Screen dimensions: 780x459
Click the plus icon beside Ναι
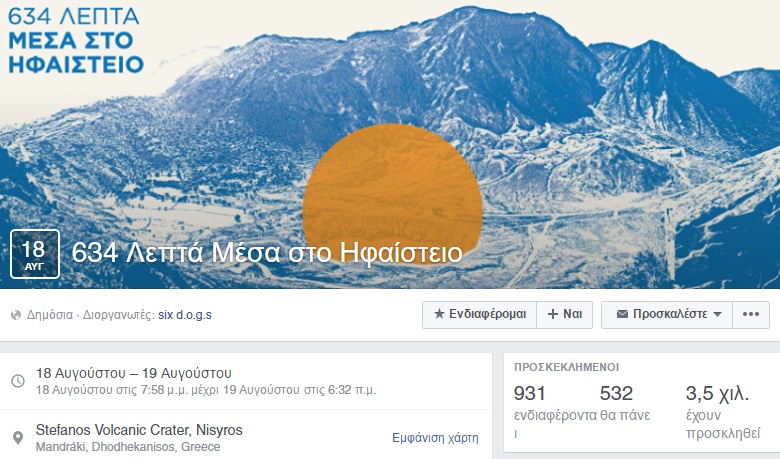(x=553, y=314)
